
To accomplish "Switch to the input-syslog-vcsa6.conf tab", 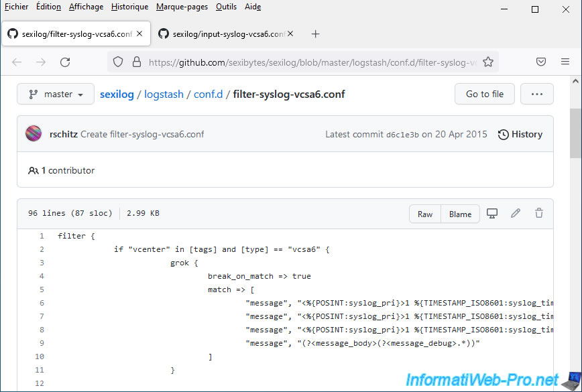I will pyautogui.click(x=226, y=34).
